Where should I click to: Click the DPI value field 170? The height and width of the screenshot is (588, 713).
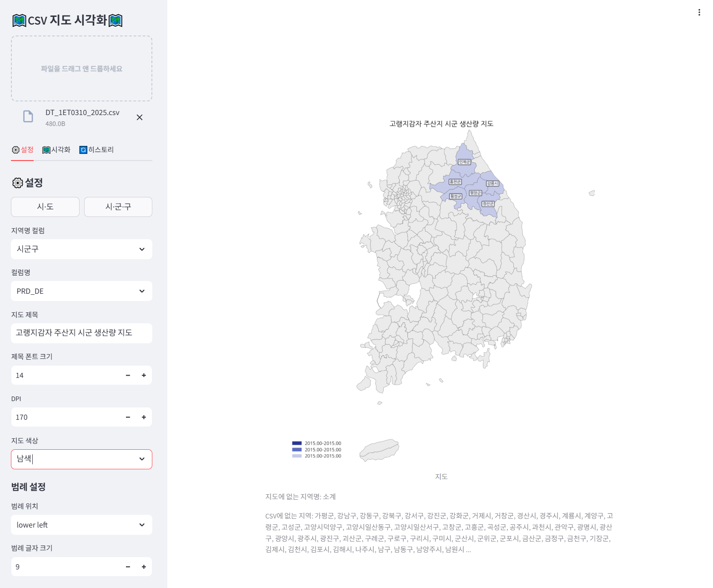click(x=66, y=417)
